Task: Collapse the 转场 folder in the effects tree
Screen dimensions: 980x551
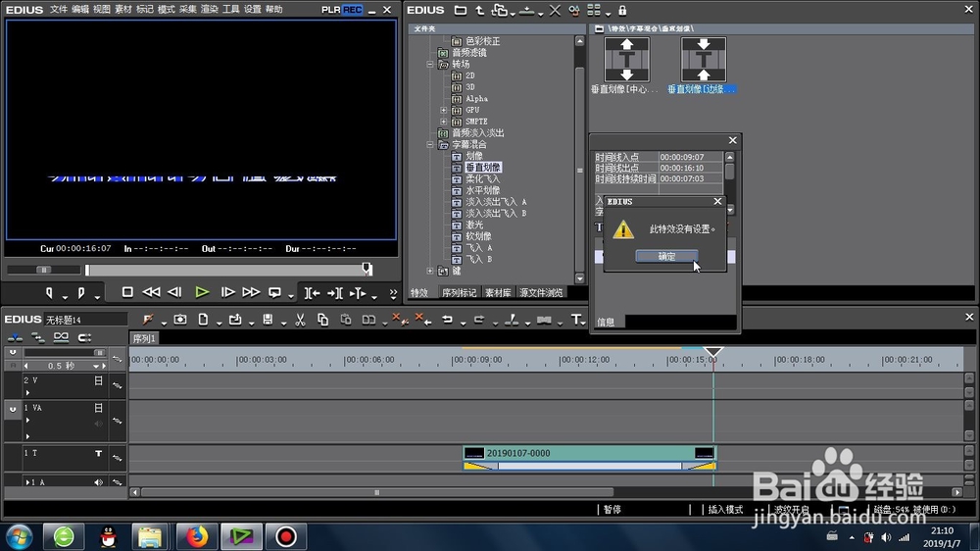Action: 430,65
